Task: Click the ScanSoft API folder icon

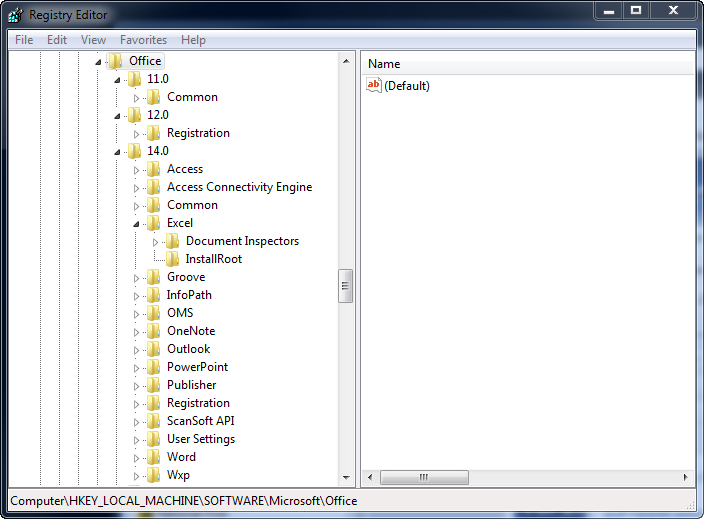Action: (154, 421)
